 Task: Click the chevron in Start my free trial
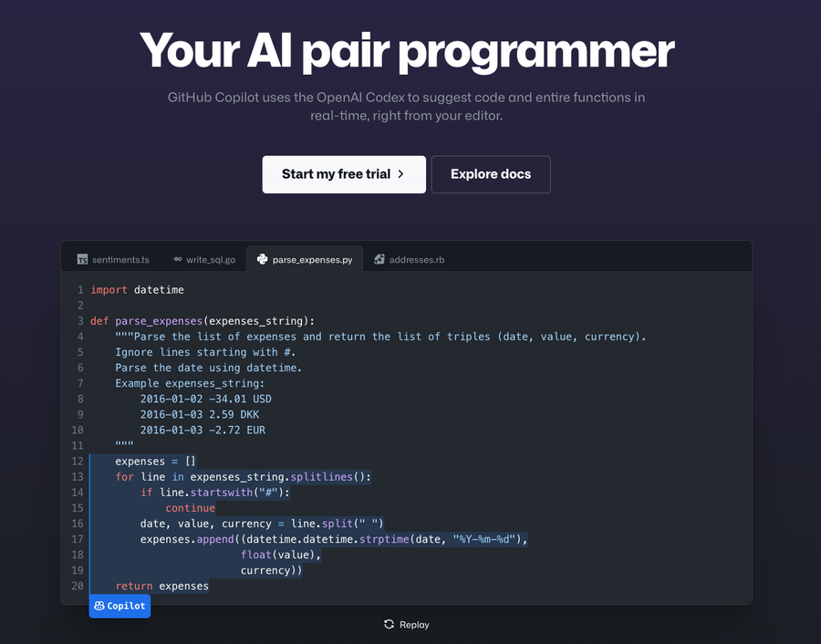point(401,174)
